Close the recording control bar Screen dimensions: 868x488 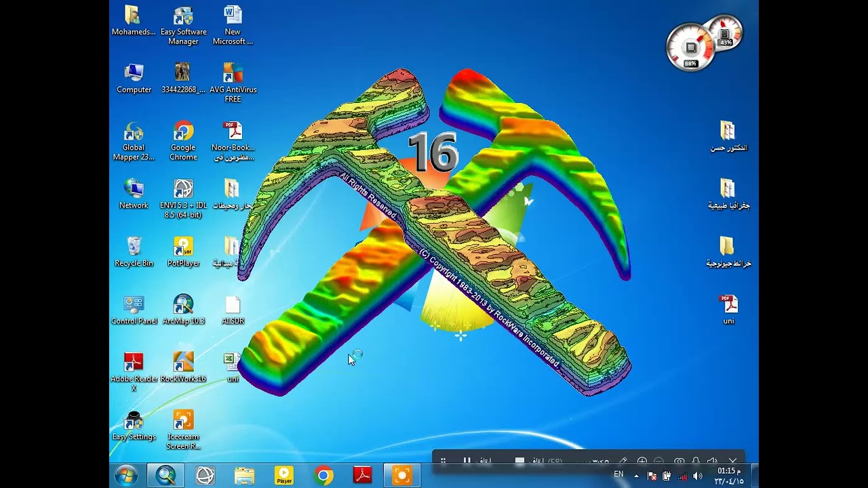pyautogui.click(x=732, y=461)
